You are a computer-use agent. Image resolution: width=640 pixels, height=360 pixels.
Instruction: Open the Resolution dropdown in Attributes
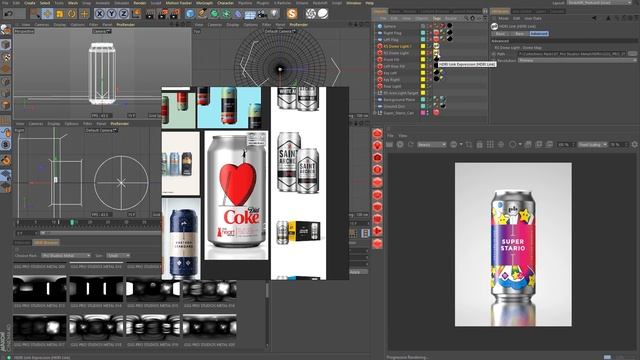pos(578,60)
